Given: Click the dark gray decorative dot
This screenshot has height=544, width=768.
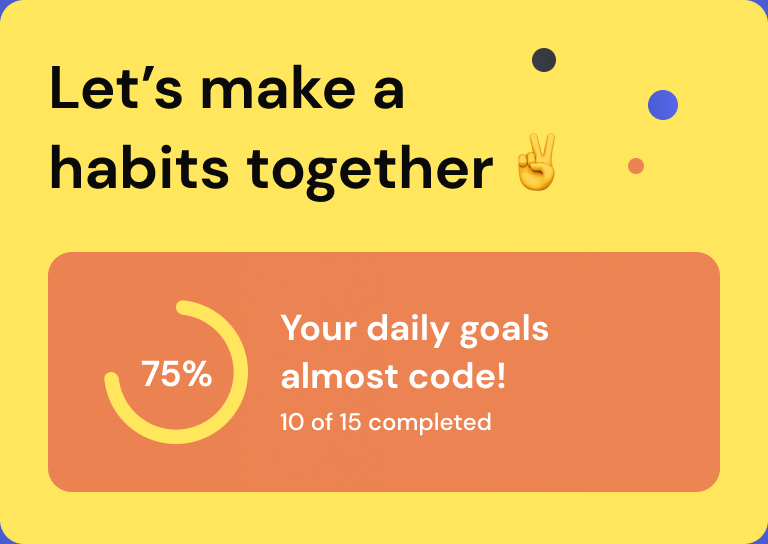Looking at the screenshot, I should pyautogui.click(x=544, y=60).
